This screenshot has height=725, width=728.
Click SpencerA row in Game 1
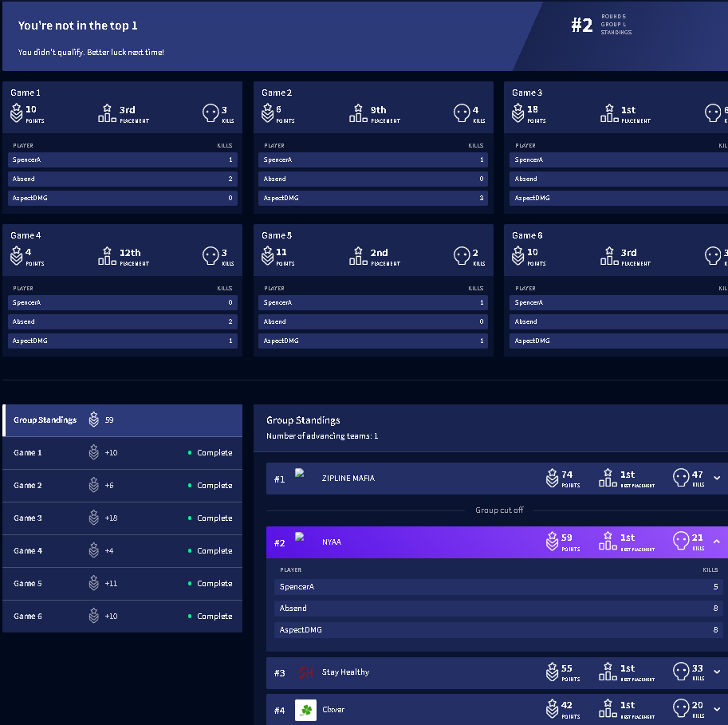(x=123, y=160)
